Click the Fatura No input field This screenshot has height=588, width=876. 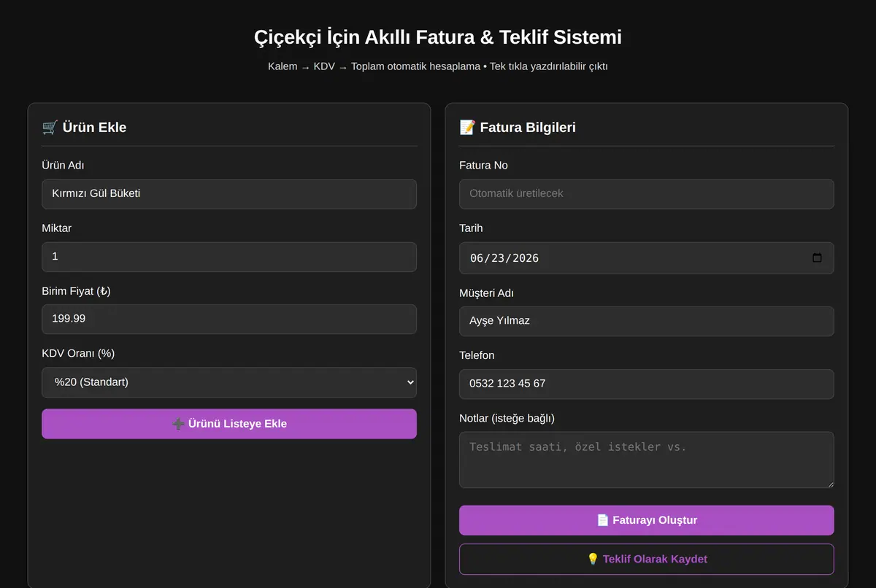pyautogui.click(x=647, y=194)
